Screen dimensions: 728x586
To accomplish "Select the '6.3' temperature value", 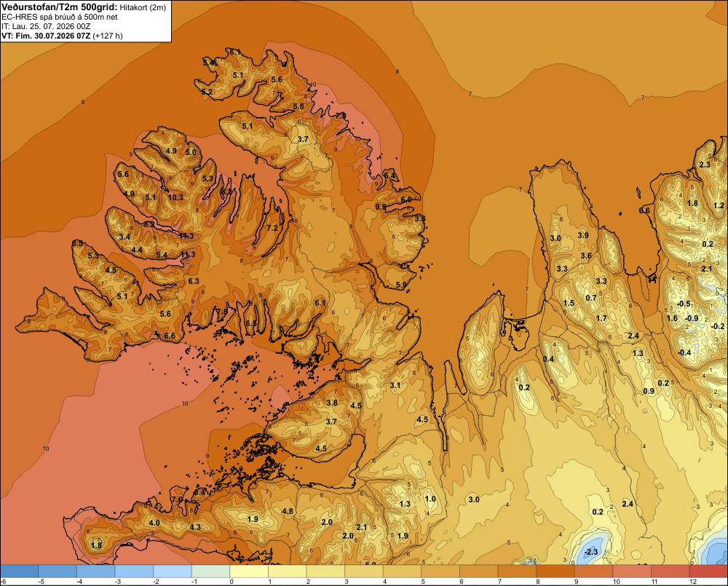I will click(x=194, y=281).
